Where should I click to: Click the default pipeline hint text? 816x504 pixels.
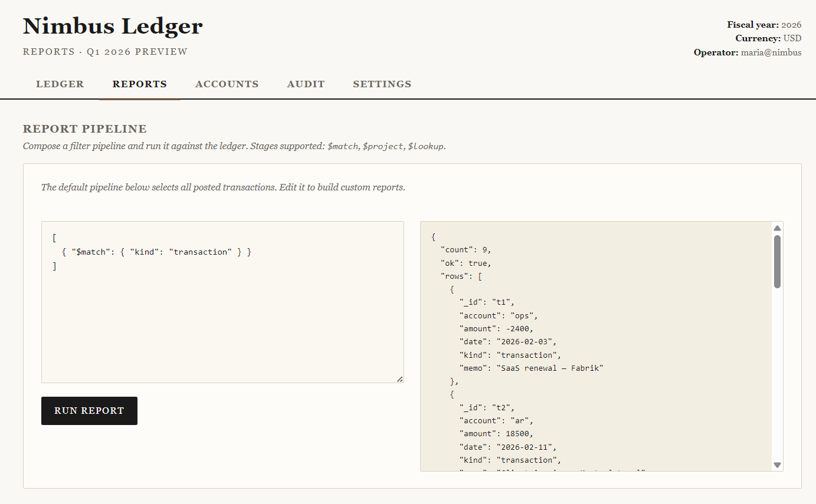[223, 187]
